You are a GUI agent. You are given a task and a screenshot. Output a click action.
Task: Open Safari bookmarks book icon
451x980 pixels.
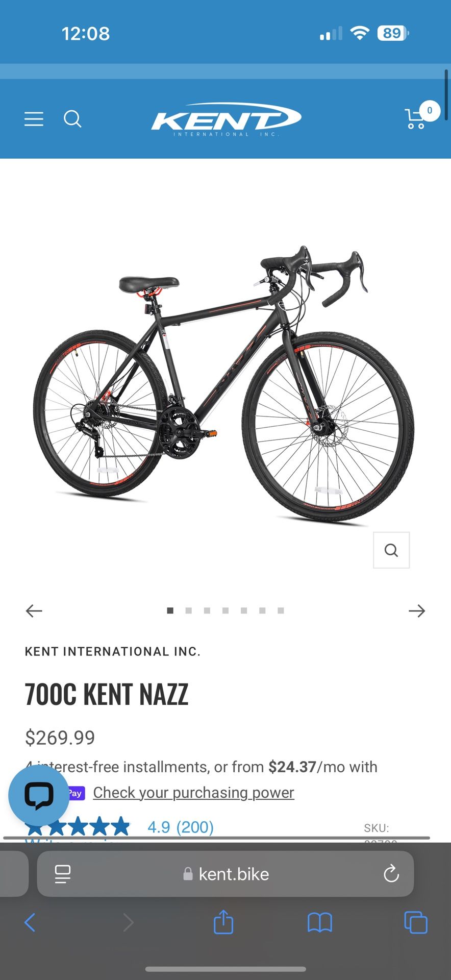tap(320, 923)
